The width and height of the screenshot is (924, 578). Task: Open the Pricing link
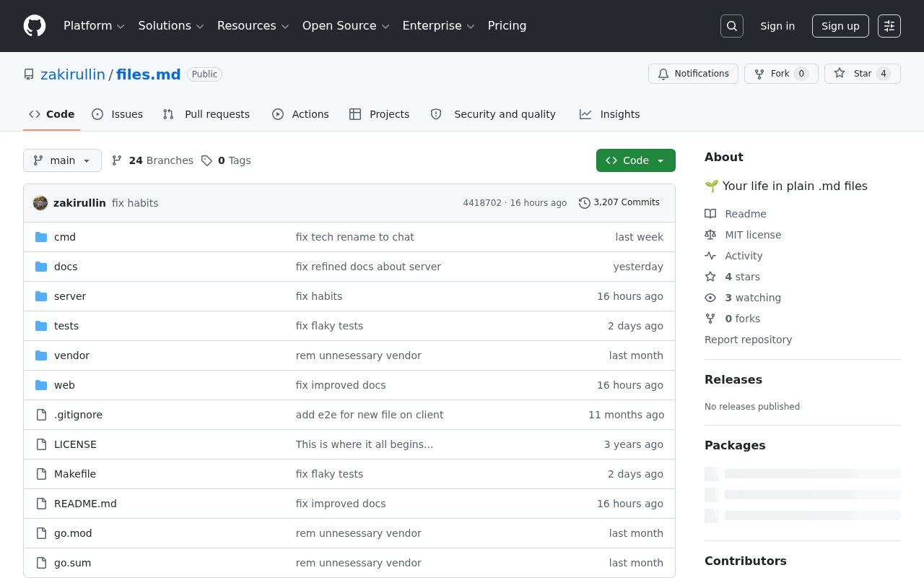[507, 26]
